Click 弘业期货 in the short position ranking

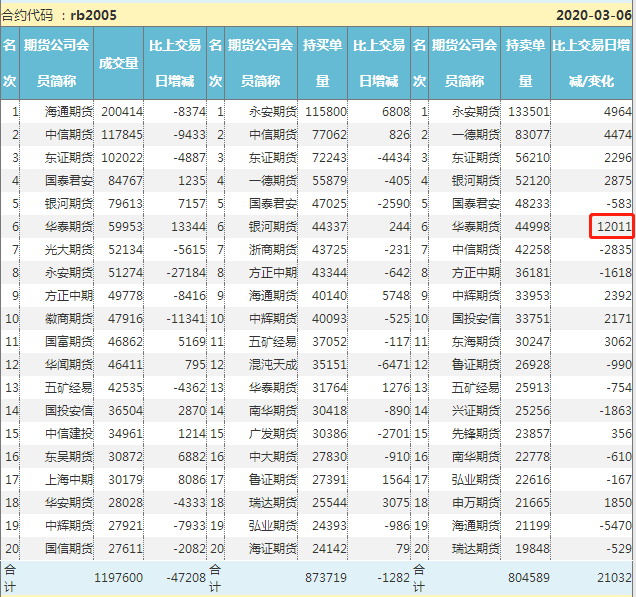476,480
